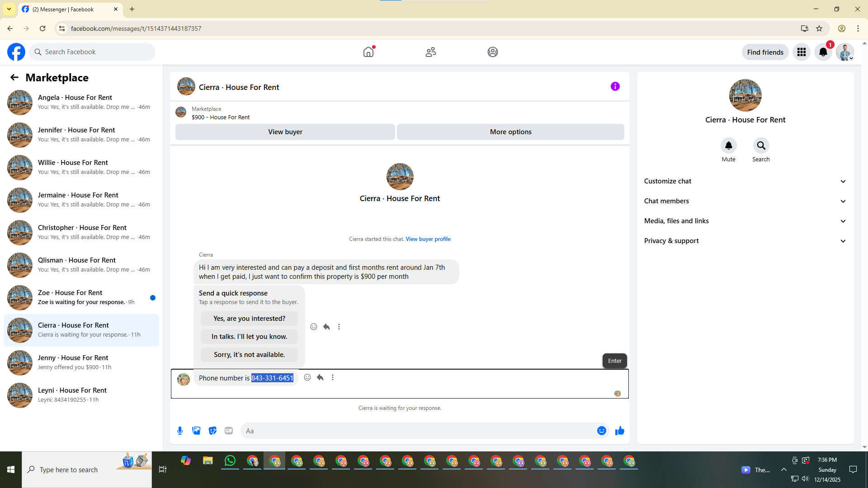868x488 pixels.
Task: Click the Aa message input field
Action: pyautogui.click(x=416, y=431)
